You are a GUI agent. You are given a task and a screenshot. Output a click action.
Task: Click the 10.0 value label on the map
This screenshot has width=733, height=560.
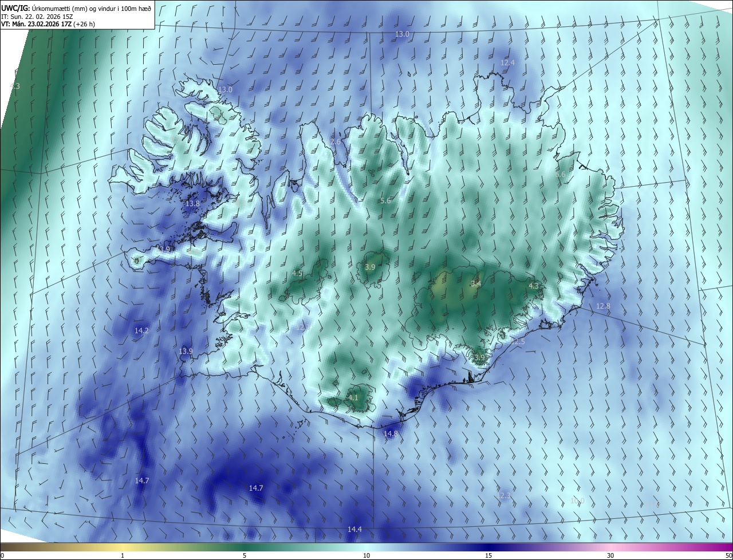coord(577,500)
